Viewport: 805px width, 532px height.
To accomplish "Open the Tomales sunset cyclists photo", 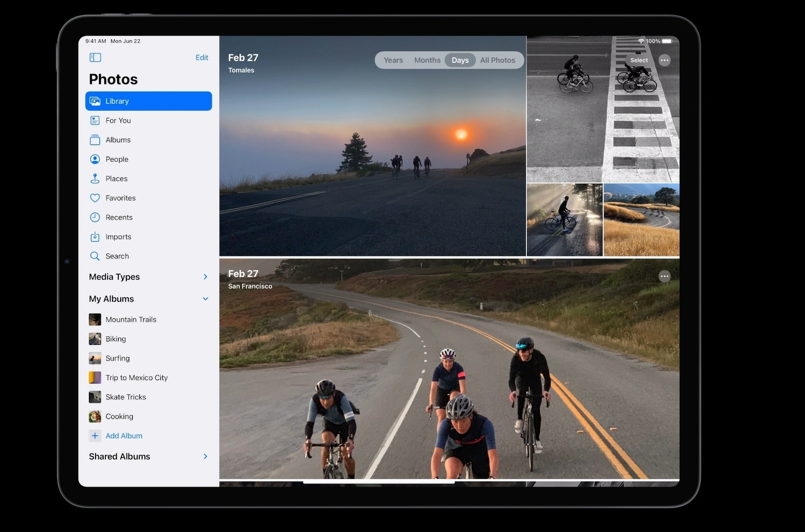I will click(x=373, y=164).
